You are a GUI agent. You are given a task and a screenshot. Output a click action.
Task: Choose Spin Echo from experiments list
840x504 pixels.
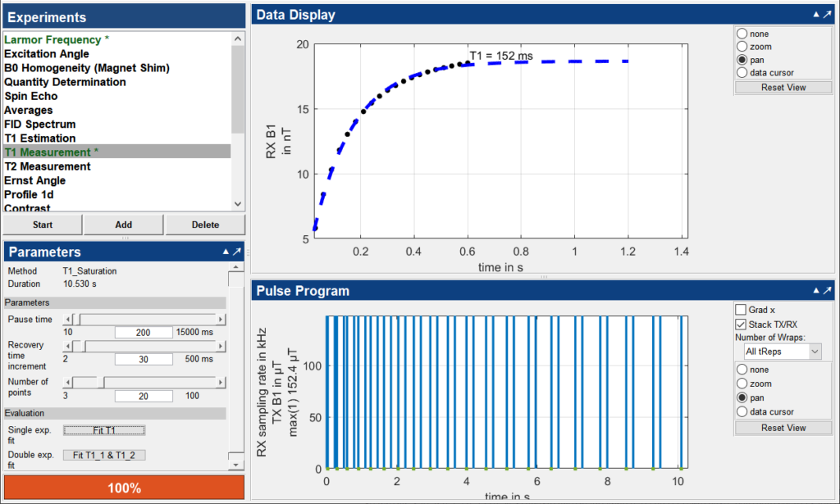(x=32, y=96)
